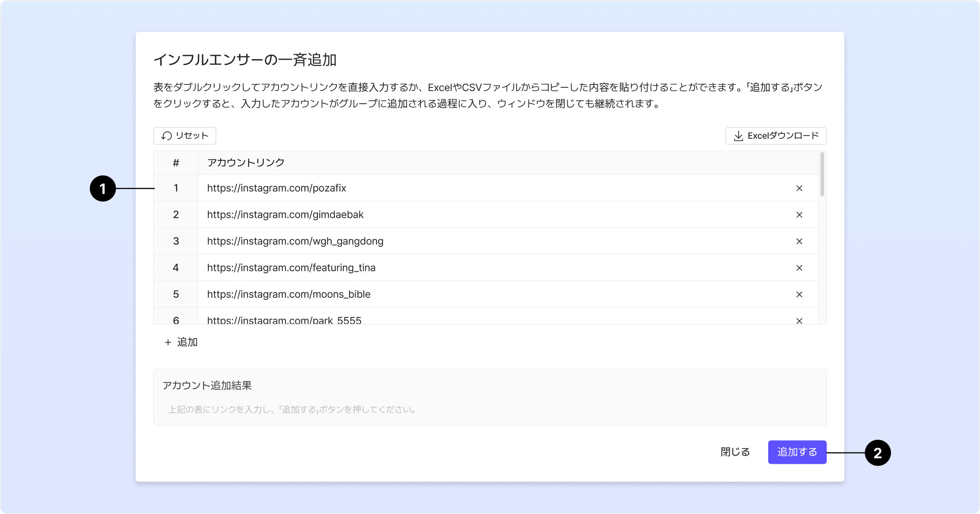Delete the gimdaebak account link row

[799, 215]
